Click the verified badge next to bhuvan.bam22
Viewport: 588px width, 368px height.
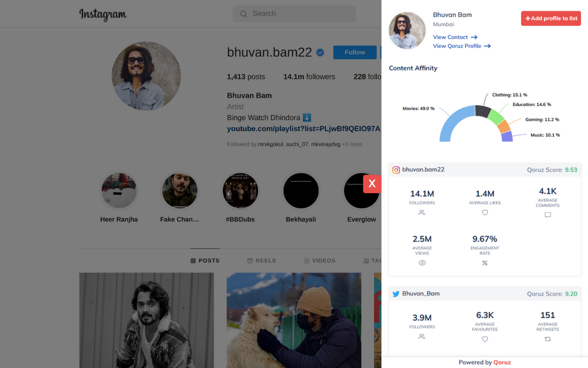[320, 52]
